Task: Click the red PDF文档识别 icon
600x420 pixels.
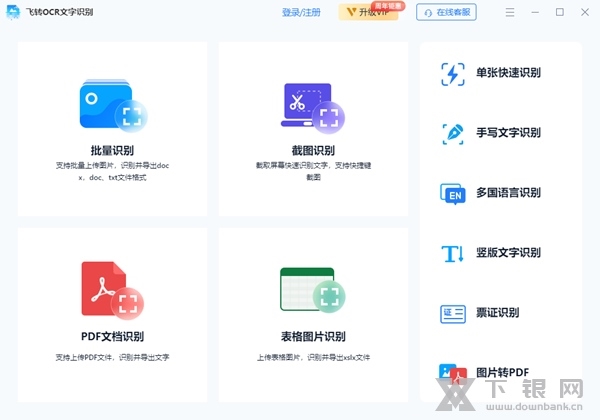Action: click(112, 291)
